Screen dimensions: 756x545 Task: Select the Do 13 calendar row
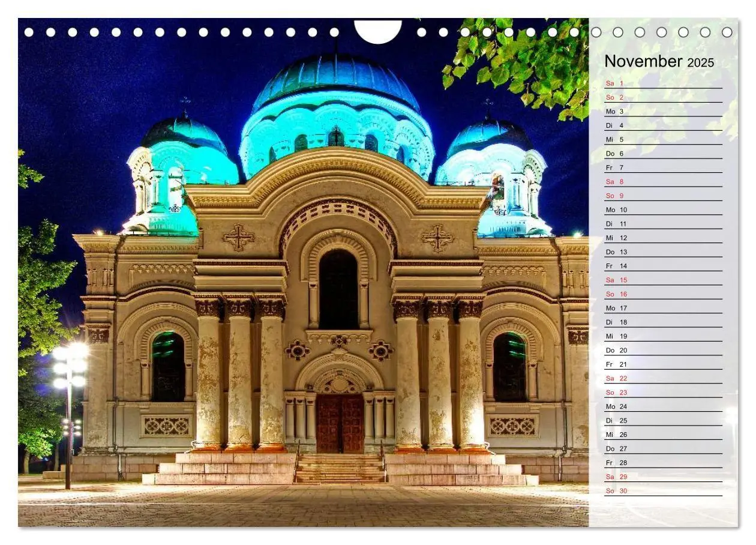click(663, 252)
